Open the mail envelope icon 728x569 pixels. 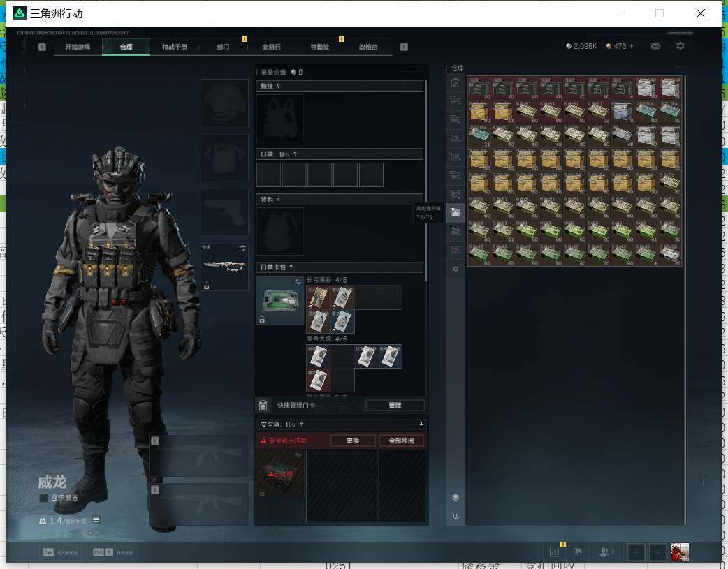click(655, 46)
